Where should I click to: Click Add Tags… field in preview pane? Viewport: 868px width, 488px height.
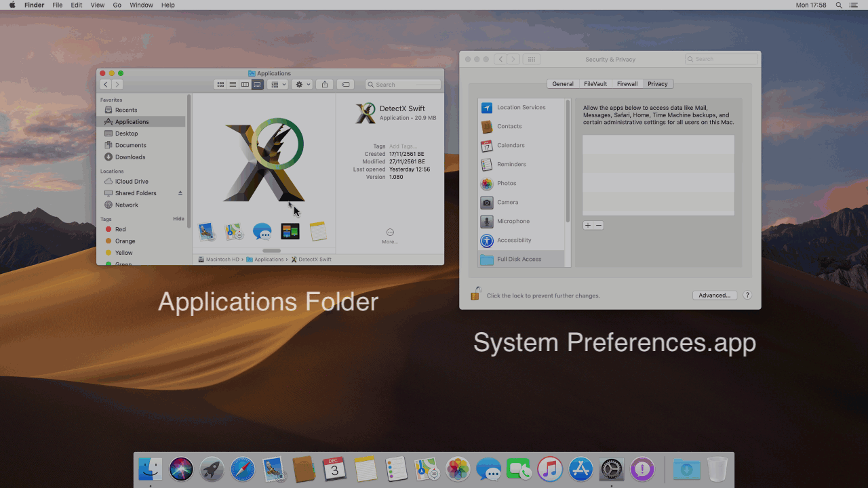(403, 146)
